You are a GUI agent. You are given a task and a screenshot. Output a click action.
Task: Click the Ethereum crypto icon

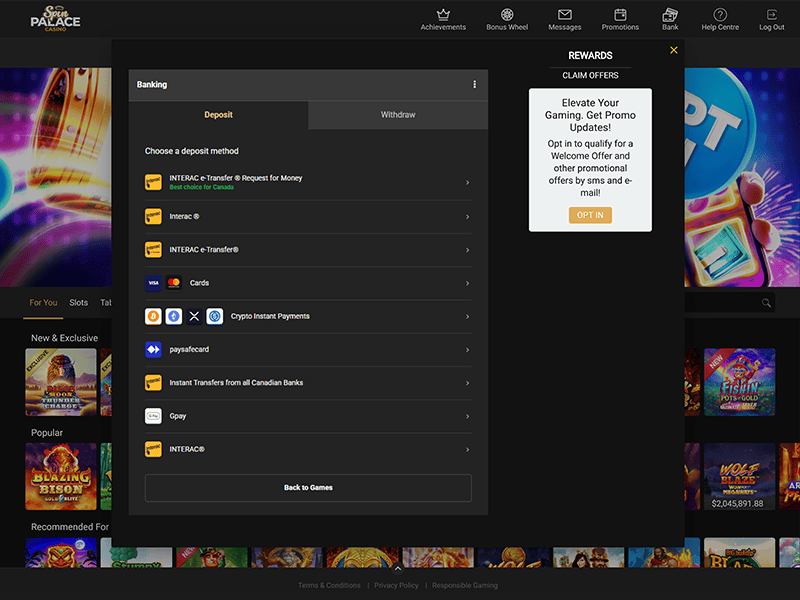click(173, 316)
